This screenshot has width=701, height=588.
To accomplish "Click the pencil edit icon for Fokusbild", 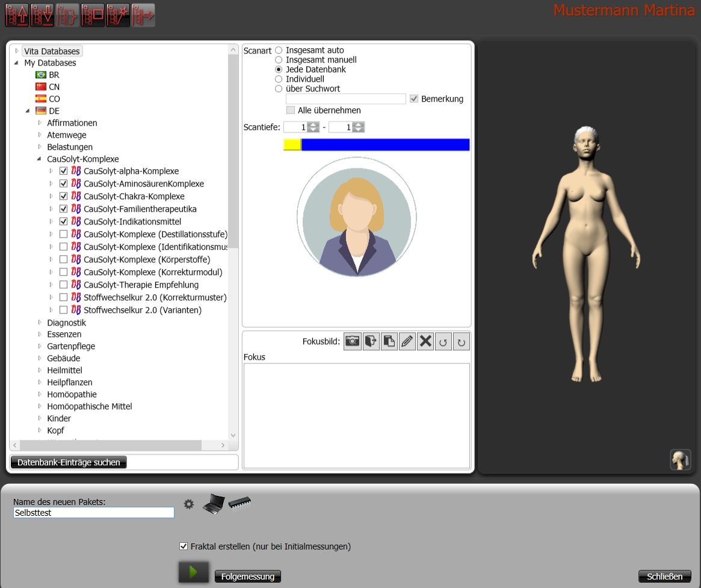I will (407, 341).
